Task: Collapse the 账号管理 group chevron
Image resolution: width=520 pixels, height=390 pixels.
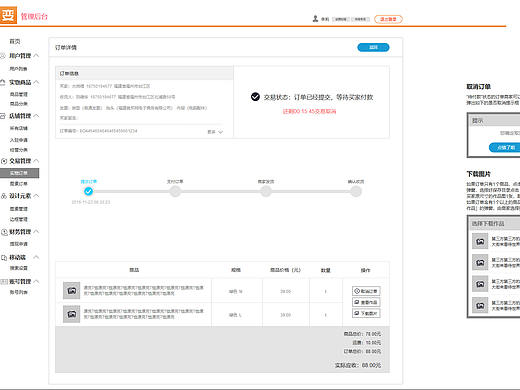Action: click(36, 281)
